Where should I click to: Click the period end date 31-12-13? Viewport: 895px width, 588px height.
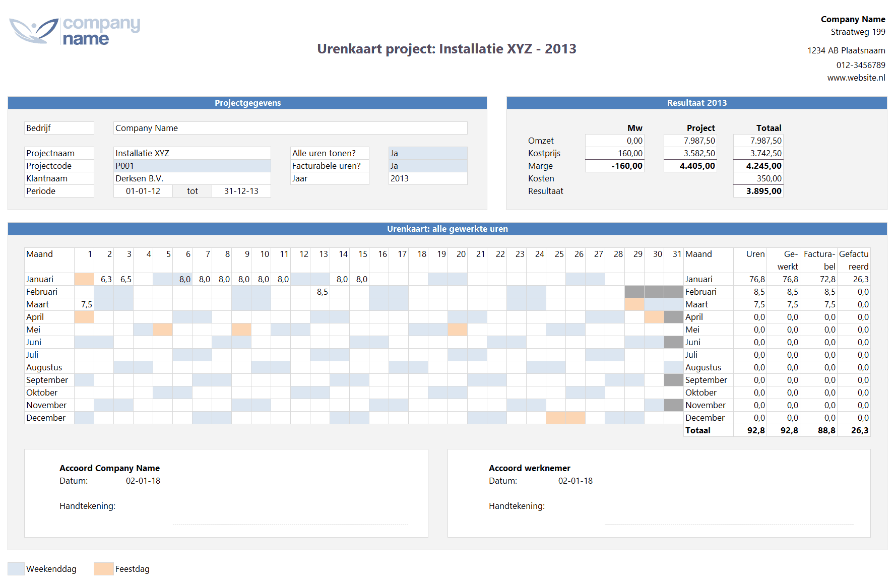[241, 191]
